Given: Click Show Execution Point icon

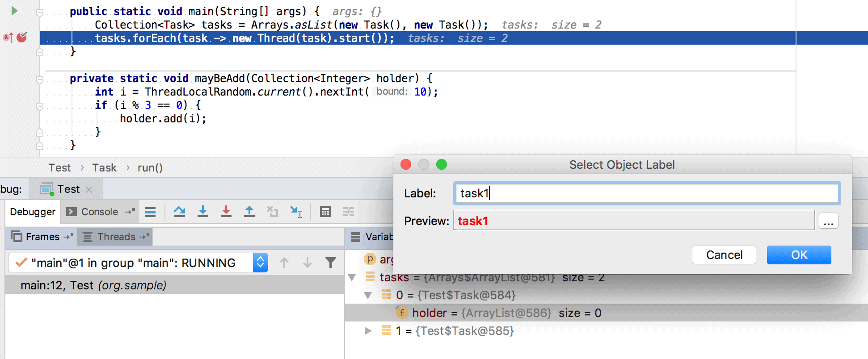Looking at the screenshot, I should click(150, 212).
